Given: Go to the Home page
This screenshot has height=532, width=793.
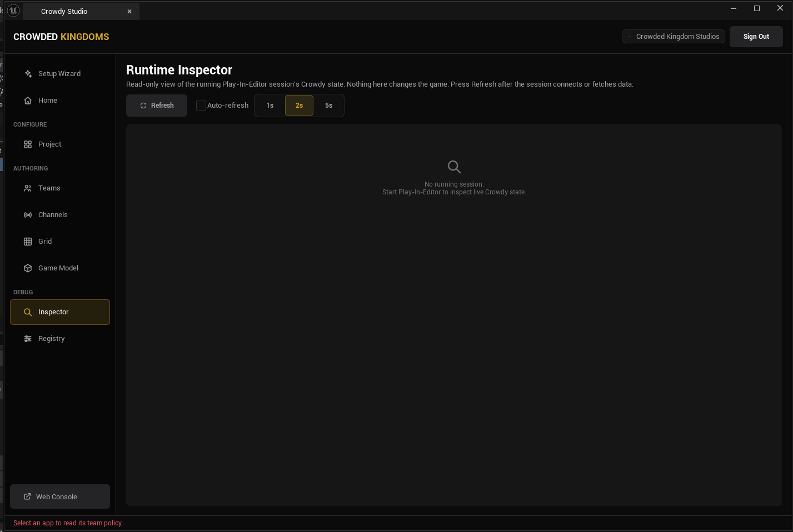Looking at the screenshot, I should click(60, 101).
